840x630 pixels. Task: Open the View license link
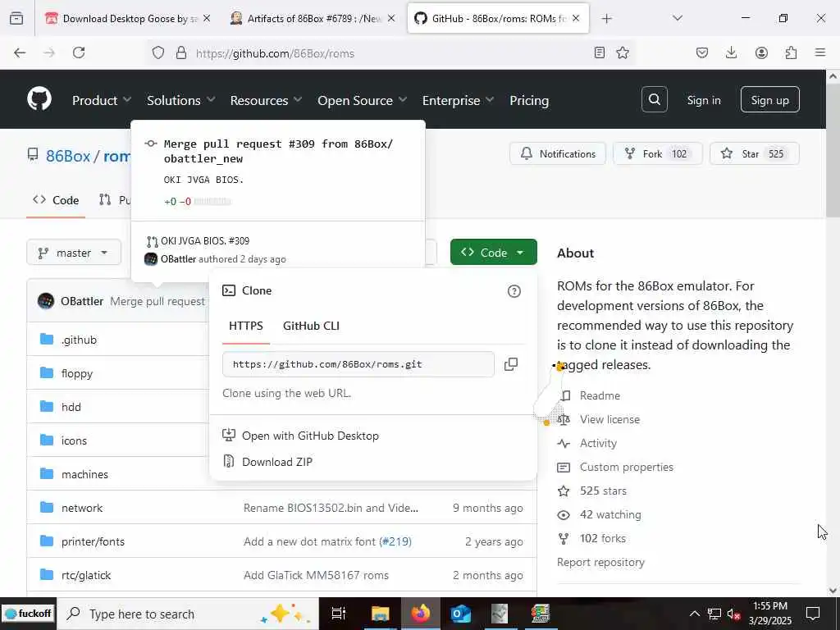(609, 419)
